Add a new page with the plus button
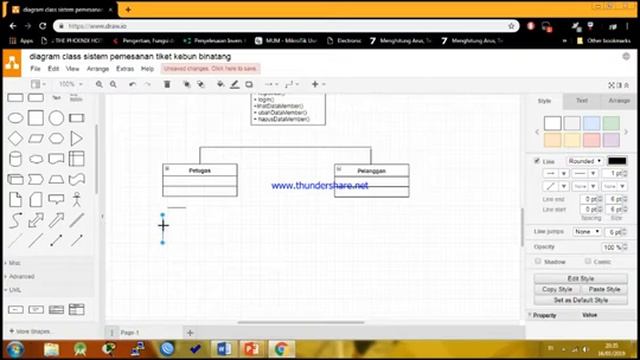Viewport: 640px width, 360px height. 190,333
